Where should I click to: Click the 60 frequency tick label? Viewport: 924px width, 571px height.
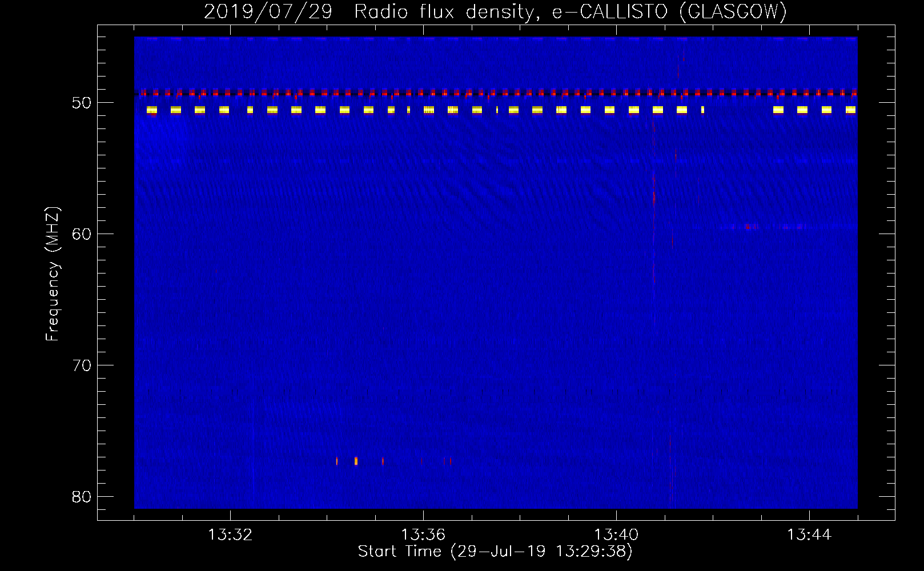click(x=82, y=234)
